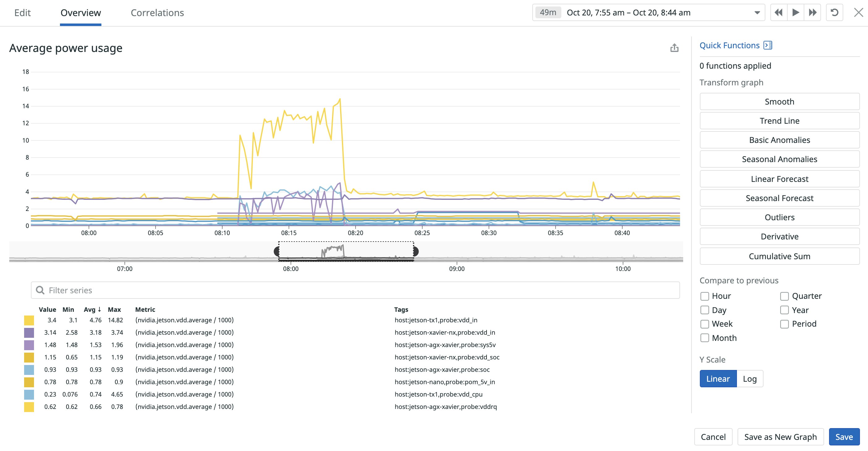Close the graph editor with the X icon
The height and width of the screenshot is (451, 868).
tap(858, 12)
